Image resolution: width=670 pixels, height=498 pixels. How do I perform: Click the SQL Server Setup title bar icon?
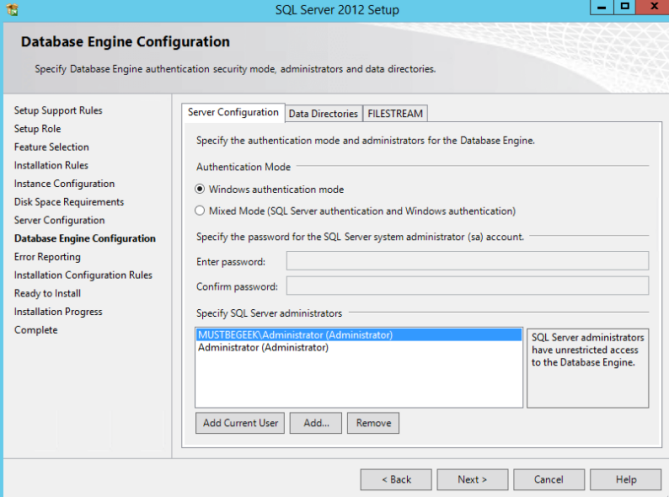13,9
